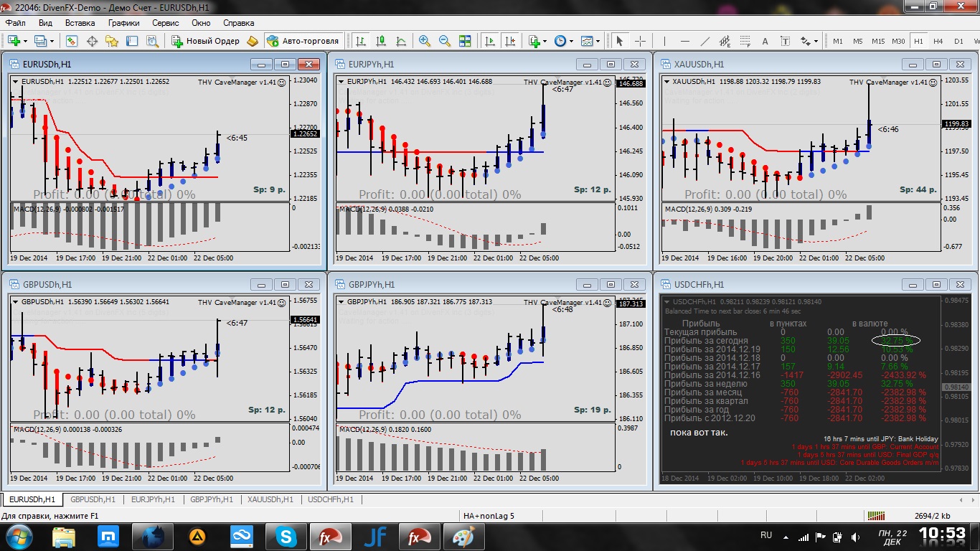Select the arrow cursor tool

(x=619, y=41)
